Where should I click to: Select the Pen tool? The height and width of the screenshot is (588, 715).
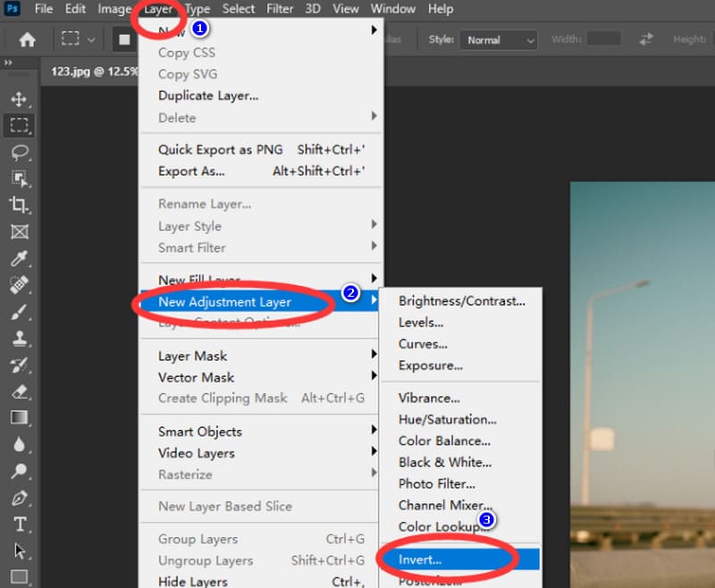(x=19, y=497)
